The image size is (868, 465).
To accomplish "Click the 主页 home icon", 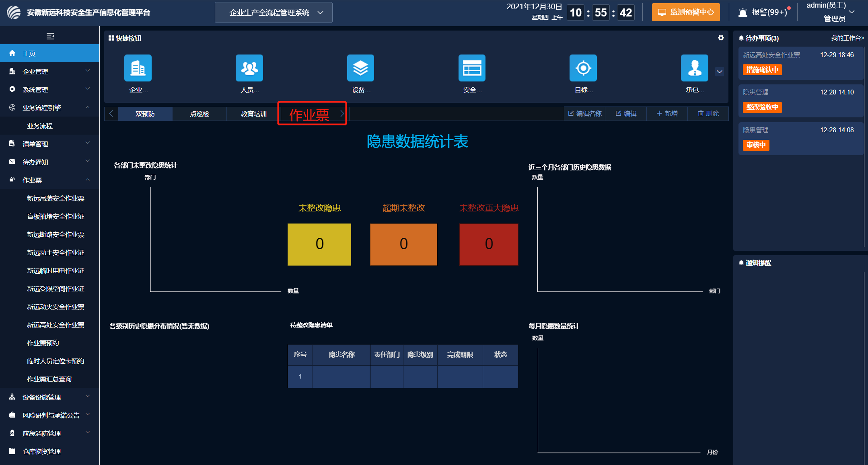I will pos(12,53).
